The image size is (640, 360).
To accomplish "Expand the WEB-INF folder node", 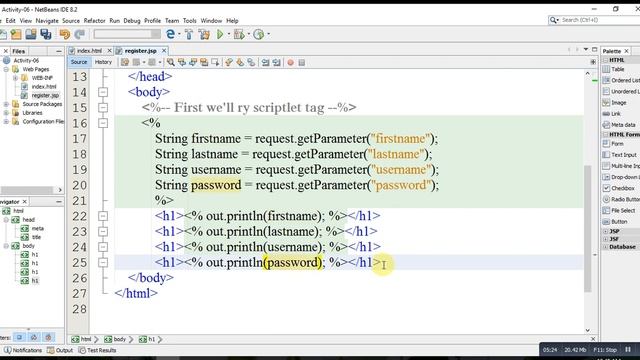I will click(x=15, y=78).
